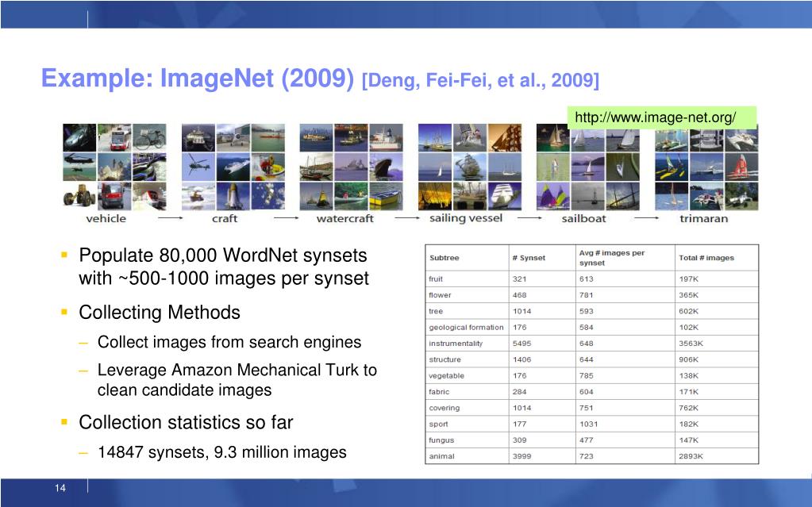
Task: Click the 'craft' category label
Action: click(225, 218)
